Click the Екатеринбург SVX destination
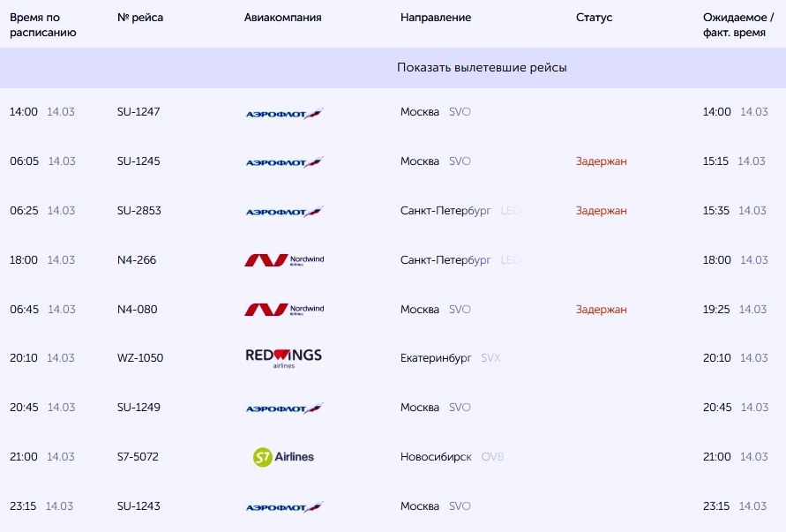 coord(450,358)
